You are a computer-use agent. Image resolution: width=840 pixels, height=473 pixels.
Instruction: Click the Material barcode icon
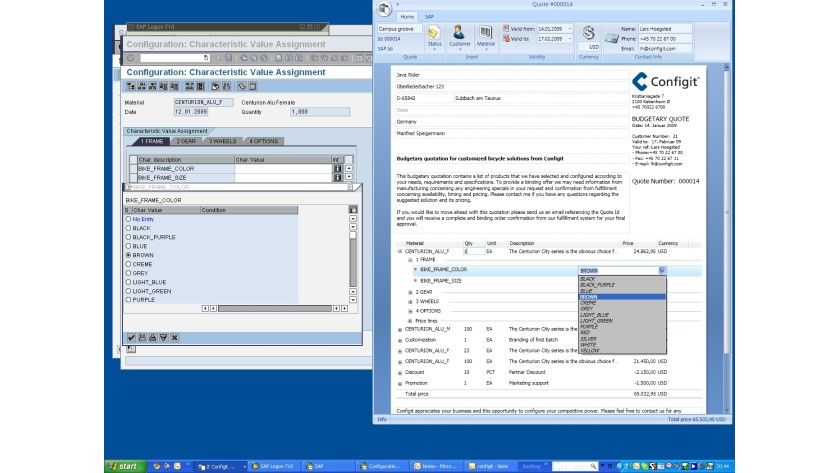pyautogui.click(x=485, y=33)
